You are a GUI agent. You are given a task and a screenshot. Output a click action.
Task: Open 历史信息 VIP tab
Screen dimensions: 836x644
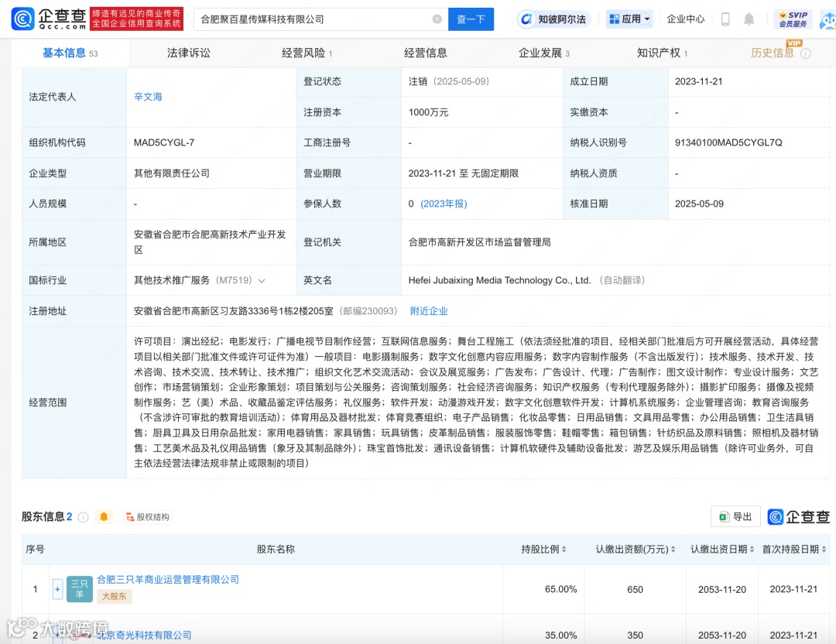pos(772,53)
